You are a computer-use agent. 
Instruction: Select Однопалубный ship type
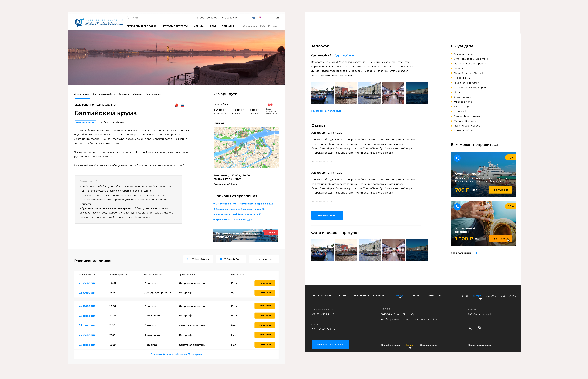321,55
